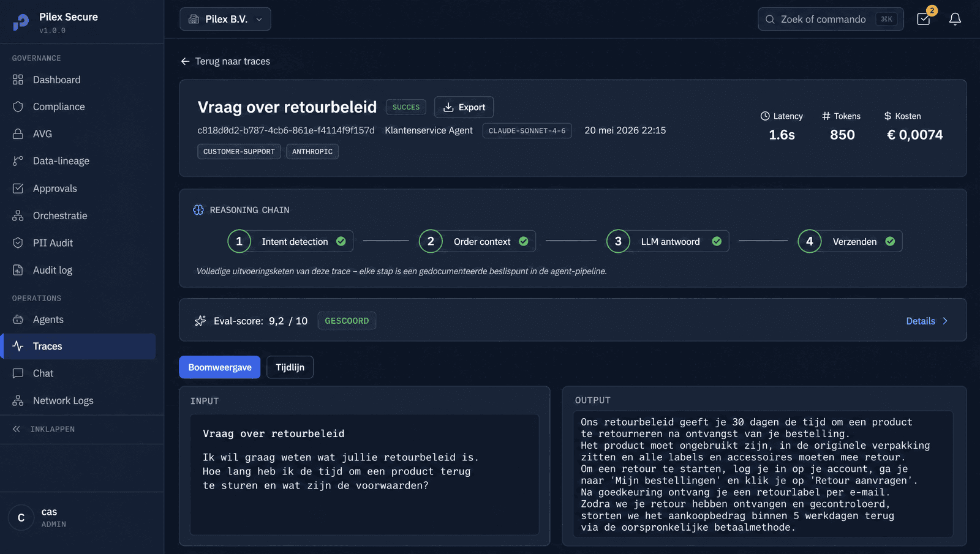The width and height of the screenshot is (980, 554).
Task: Click the Tokens value 850
Action: click(842, 135)
